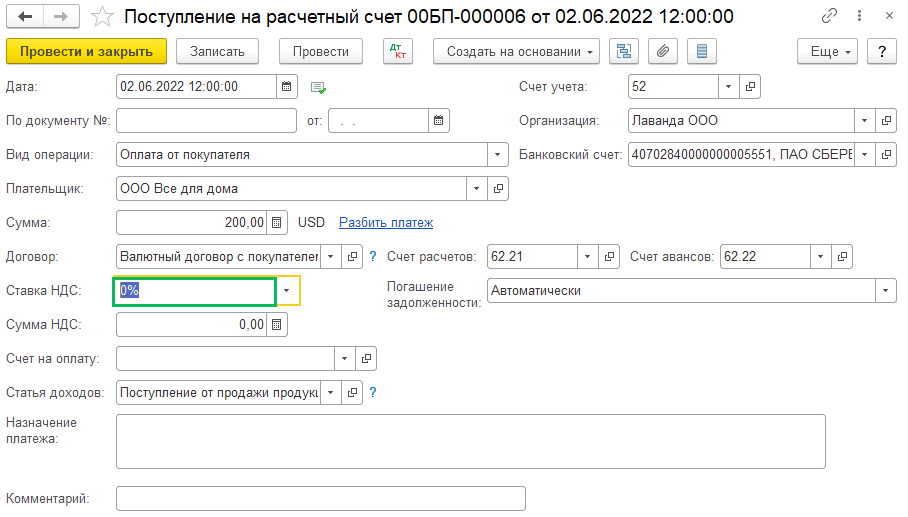Screen dimensions: 908x517
Task: Open the Погашение задолженности dropdown list
Action: coord(885,291)
